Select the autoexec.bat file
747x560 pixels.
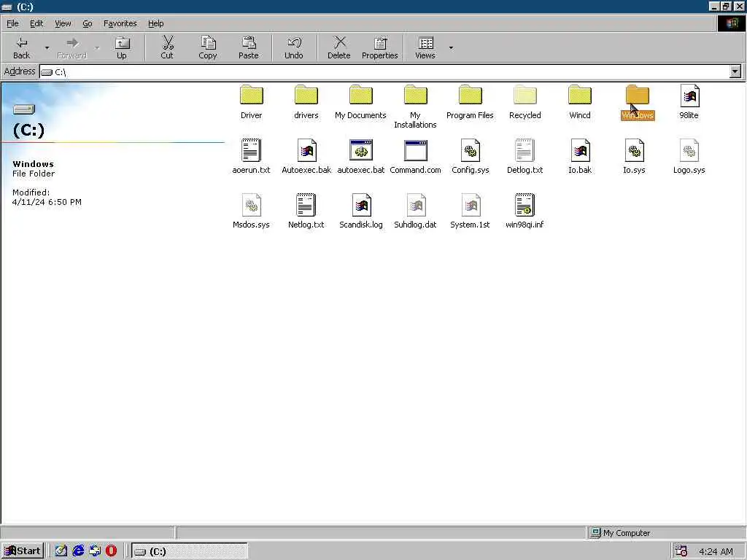point(360,157)
